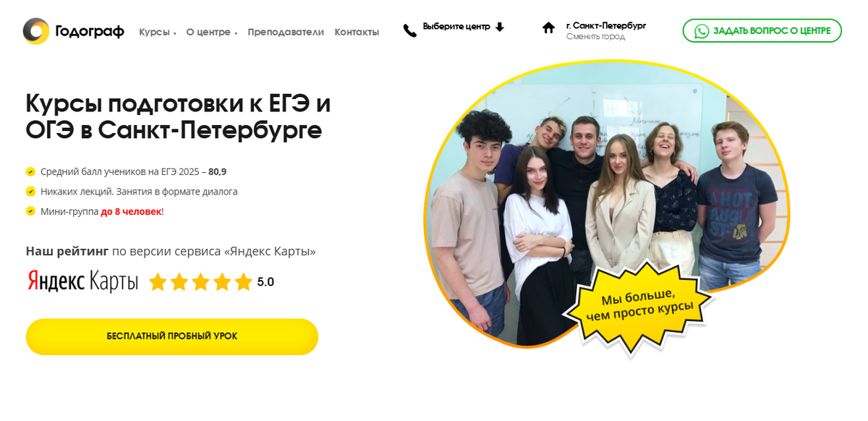The image size is (868, 421).
Task: Click the Годограф logo icon
Action: (x=36, y=31)
